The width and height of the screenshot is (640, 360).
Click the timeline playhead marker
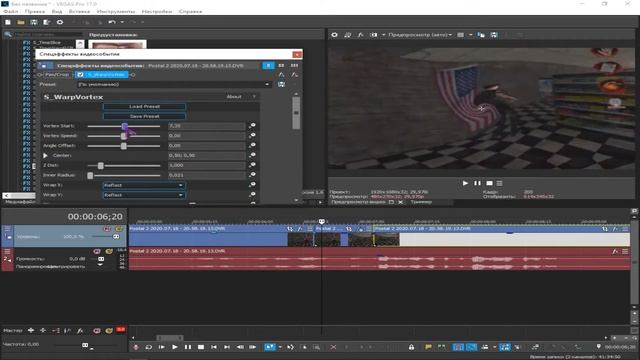click(x=322, y=221)
